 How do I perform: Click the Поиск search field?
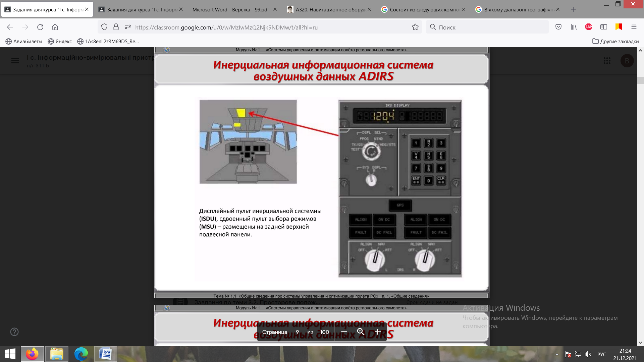487,27
